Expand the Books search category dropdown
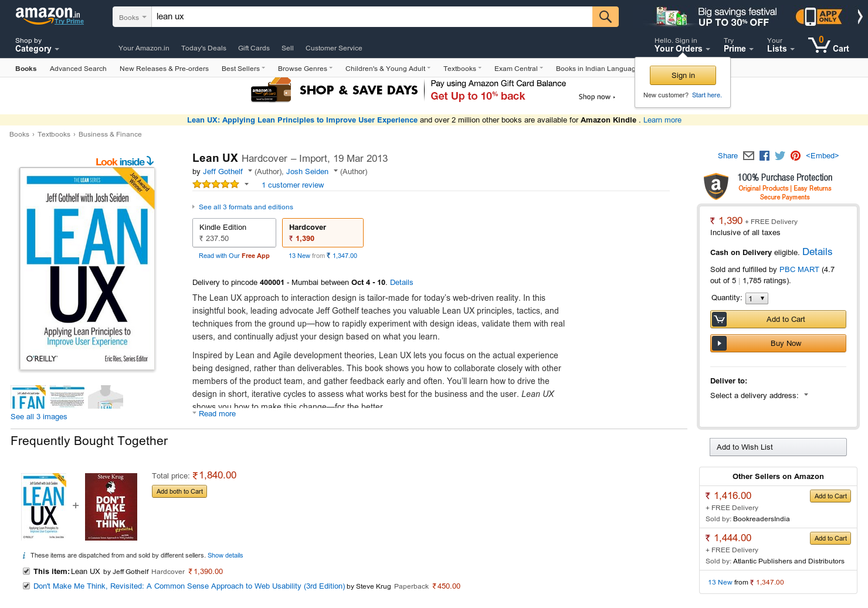 (133, 17)
